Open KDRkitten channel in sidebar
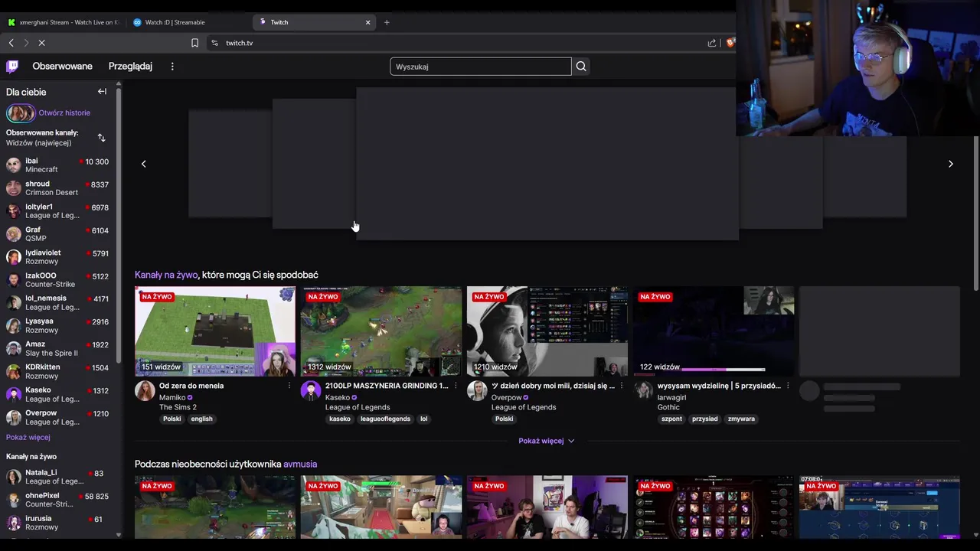 [x=58, y=371]
